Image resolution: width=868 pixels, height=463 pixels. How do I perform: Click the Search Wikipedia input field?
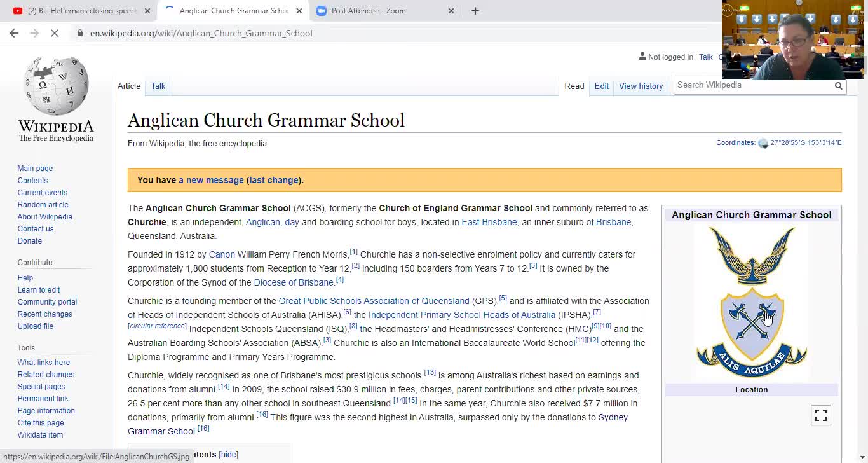click(753, 85)
